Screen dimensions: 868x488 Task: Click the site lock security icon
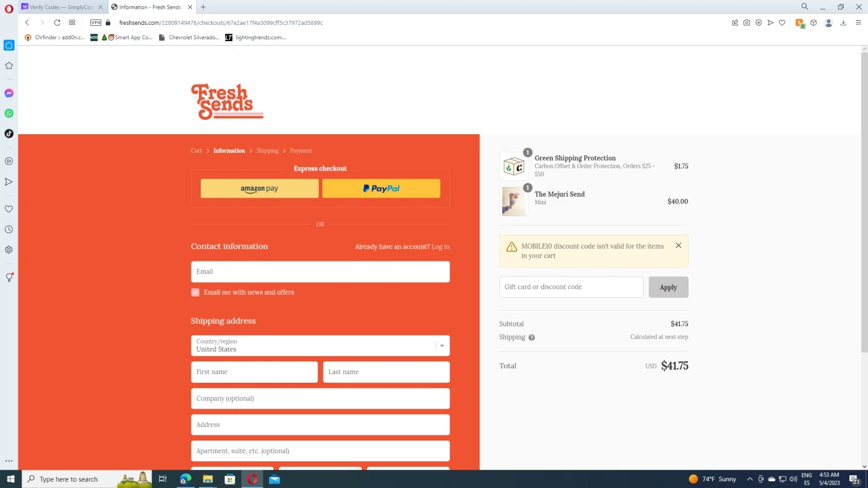pyautogui.click(x=108, y=23)
